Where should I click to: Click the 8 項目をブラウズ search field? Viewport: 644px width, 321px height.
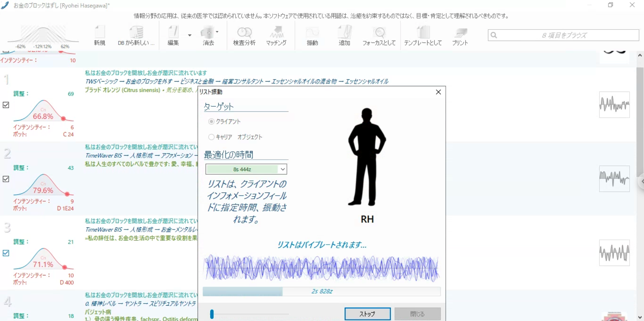click(563, 35)
